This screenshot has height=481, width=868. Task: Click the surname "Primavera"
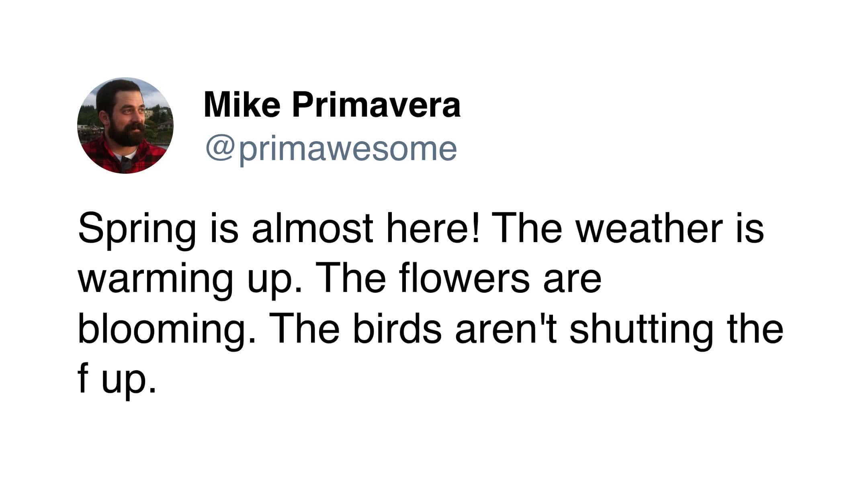[376, 105]
